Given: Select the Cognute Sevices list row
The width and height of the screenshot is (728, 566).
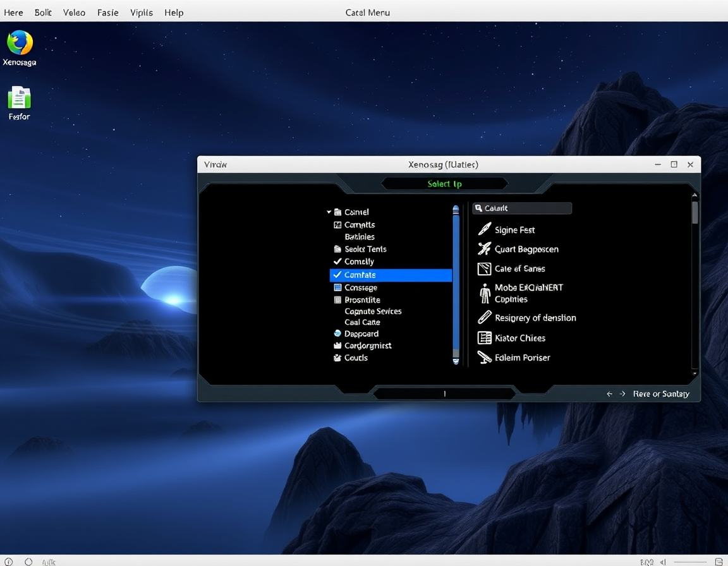Looking at the screenshot, I should coord(373,311).
